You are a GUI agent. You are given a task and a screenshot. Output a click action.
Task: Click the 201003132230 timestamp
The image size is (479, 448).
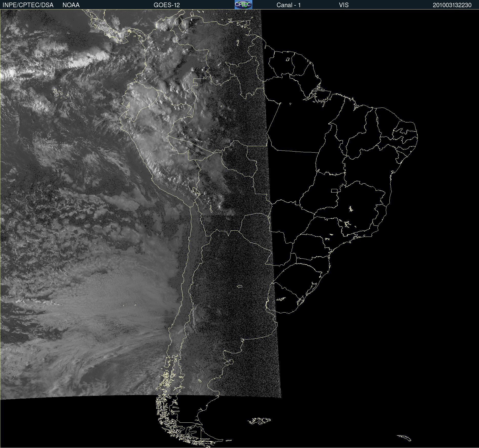click(452, 5)
